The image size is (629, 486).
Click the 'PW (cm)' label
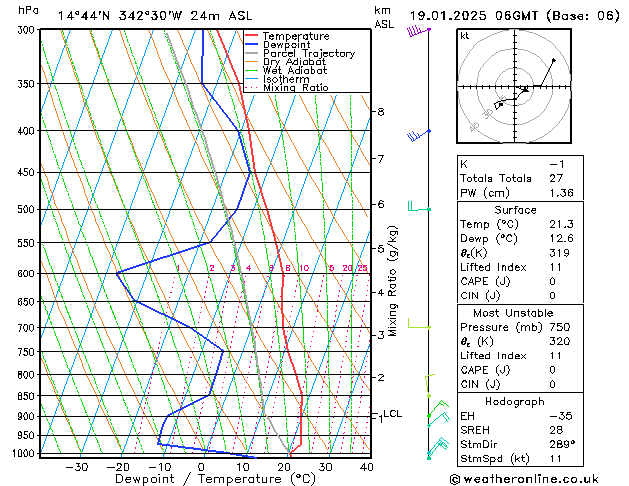pos(485,193)
